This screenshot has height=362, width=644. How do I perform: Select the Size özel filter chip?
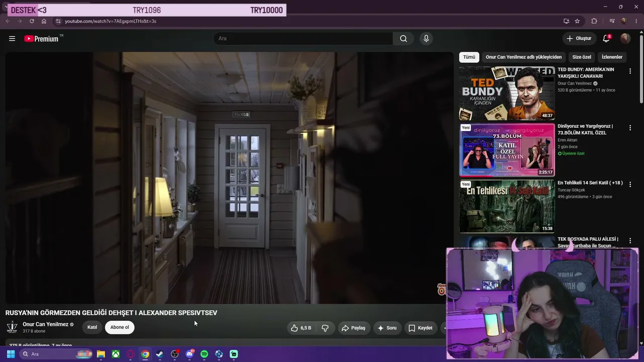(582, 57)
